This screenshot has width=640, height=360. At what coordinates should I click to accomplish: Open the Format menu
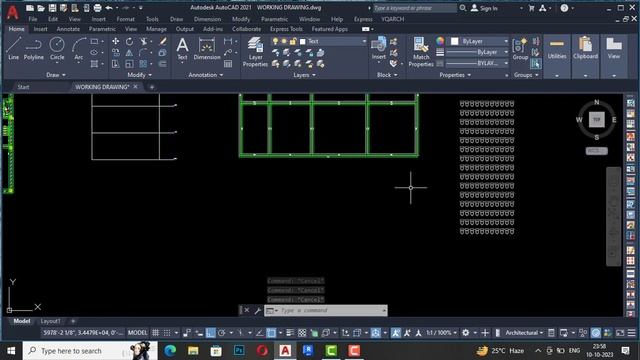coord(125,19)
